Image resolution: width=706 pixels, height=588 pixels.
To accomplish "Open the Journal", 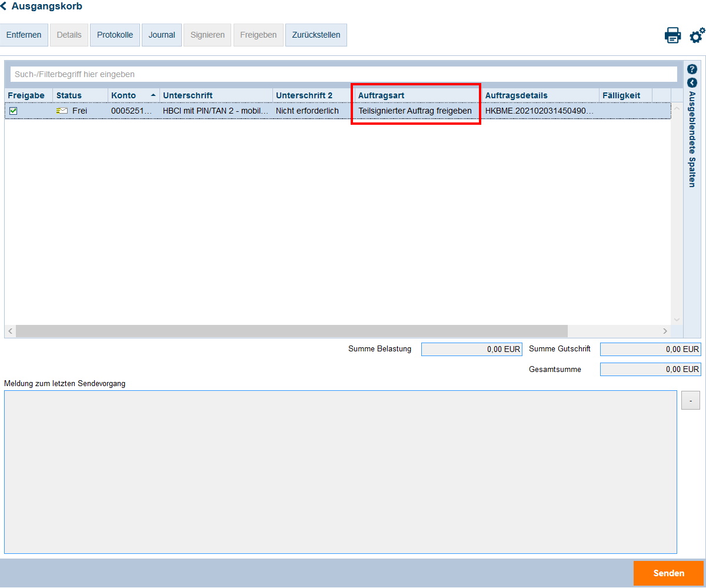I will 162,35.
